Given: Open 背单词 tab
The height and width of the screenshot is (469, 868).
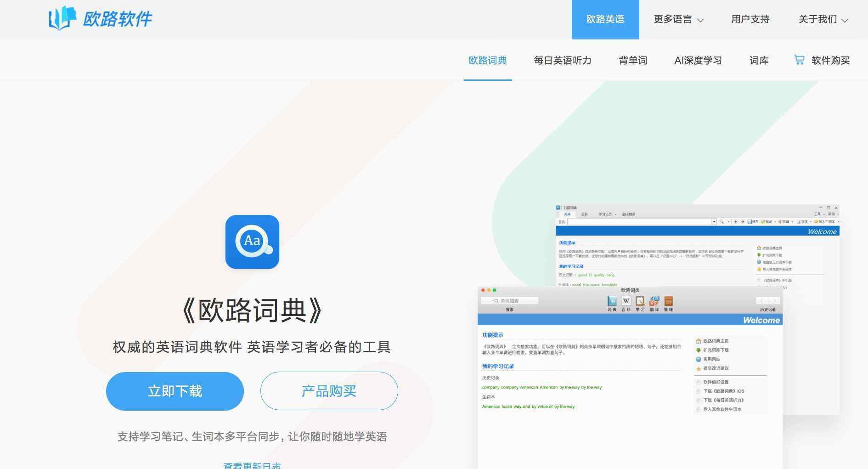Looking at the screenshot, I should (x=633, y=60).
